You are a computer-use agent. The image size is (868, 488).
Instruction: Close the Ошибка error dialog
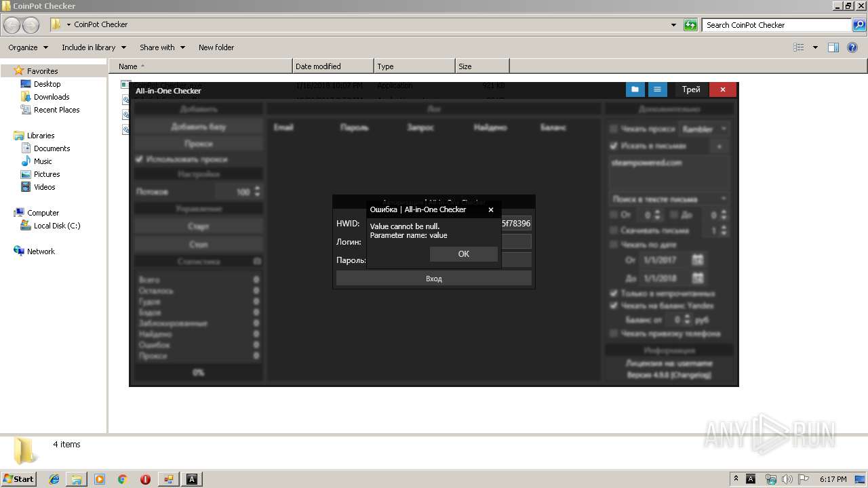point(491,209)
